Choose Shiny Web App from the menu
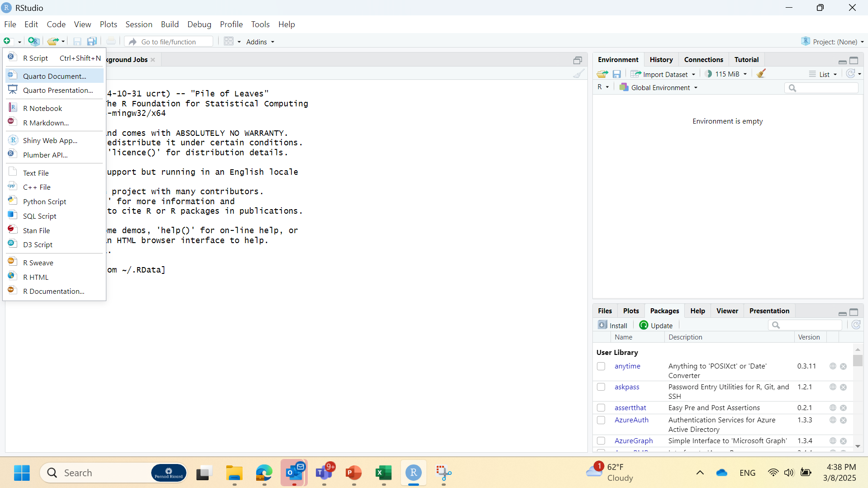 [x=54, y=140]
